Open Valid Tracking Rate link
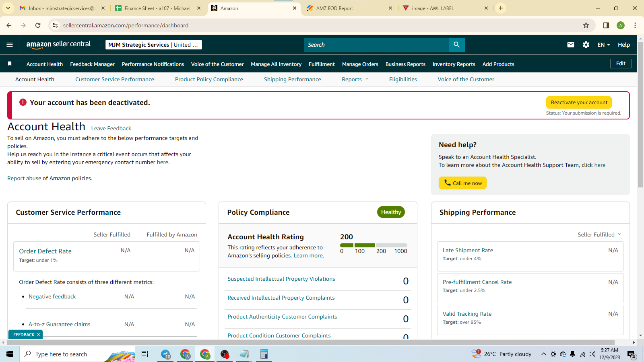The height and width of the screenshot is (362, 644). (467, 314)
